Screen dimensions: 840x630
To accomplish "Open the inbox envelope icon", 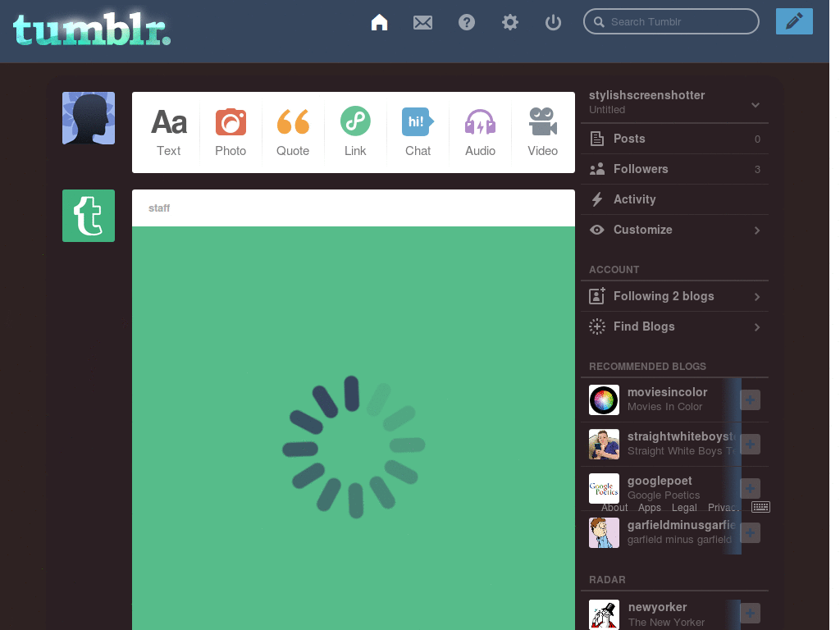I will 422,22.
